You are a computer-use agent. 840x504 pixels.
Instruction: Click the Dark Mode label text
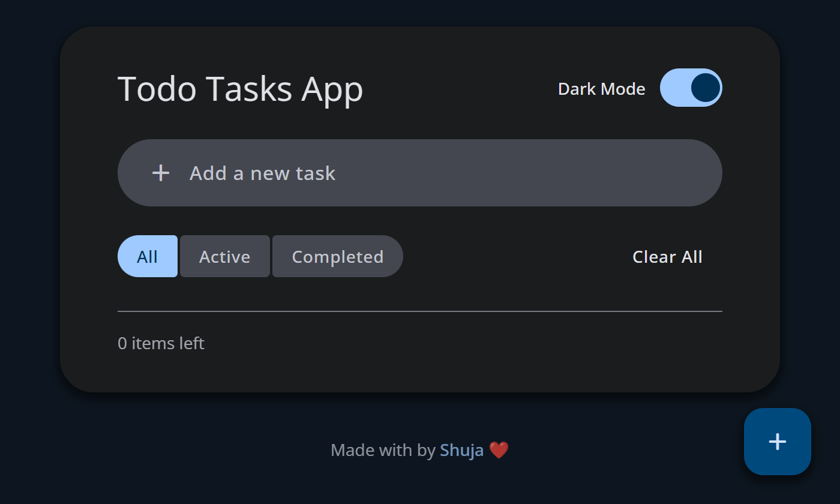click(x=601, y=89)
